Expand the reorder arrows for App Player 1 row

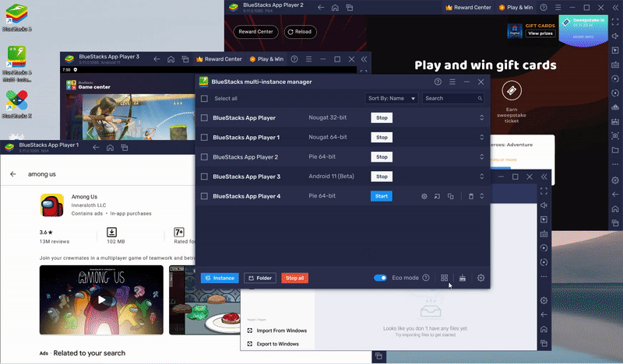pos(481,138)
